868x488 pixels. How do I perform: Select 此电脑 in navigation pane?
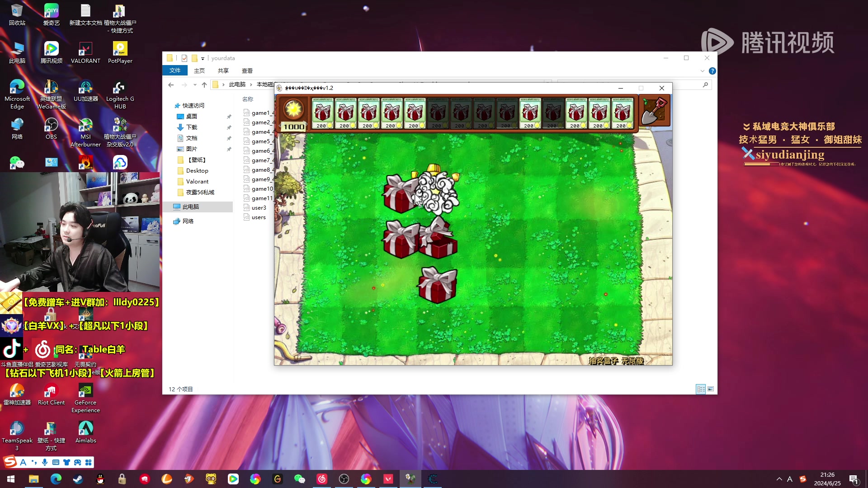[190, 206]
